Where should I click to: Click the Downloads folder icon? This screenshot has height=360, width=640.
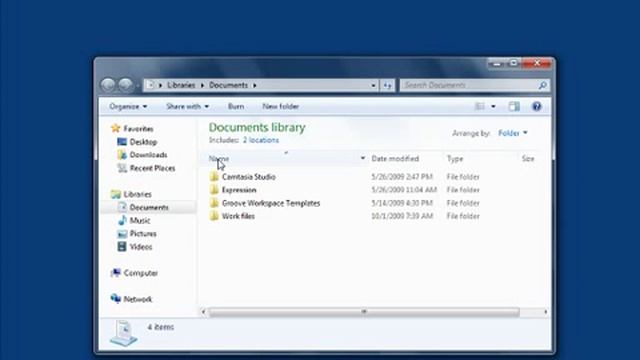click(122, 155)
